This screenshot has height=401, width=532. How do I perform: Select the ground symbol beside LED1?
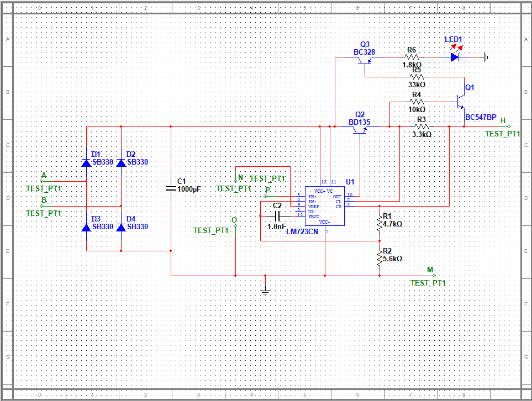tap(487, 56)
